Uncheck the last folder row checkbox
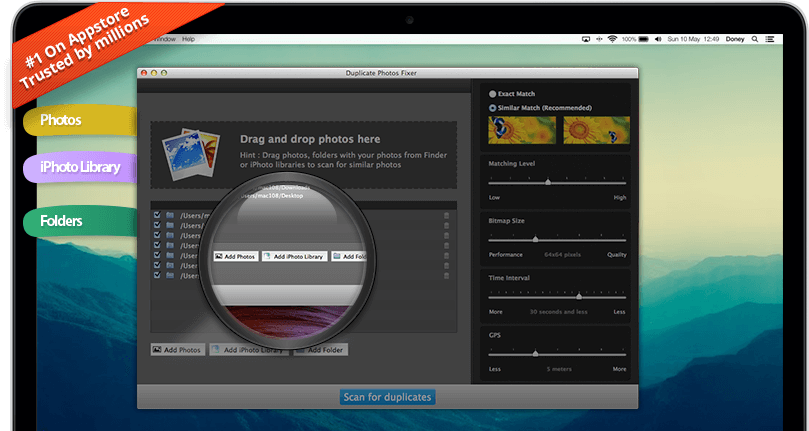 pyautogui.click(x=157, y=275)
